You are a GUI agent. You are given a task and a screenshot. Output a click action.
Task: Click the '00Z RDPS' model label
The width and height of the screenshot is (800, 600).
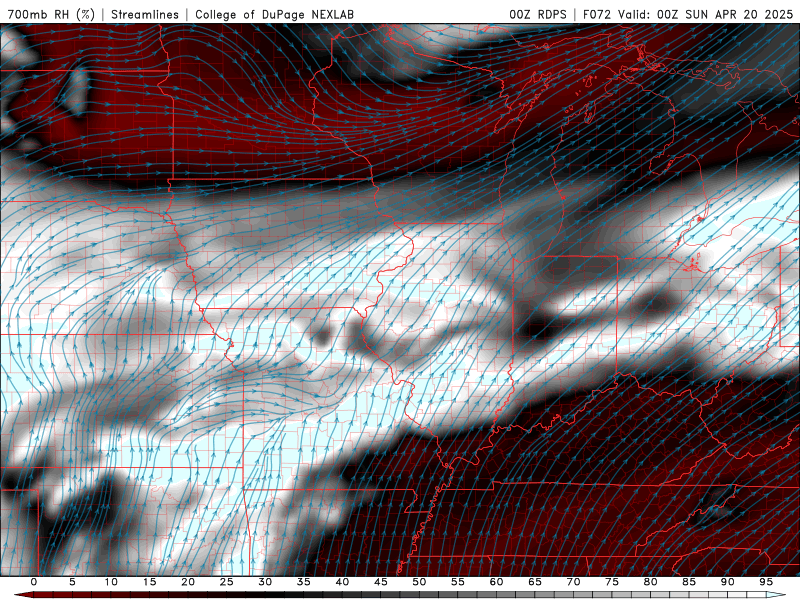click(538, 14)
